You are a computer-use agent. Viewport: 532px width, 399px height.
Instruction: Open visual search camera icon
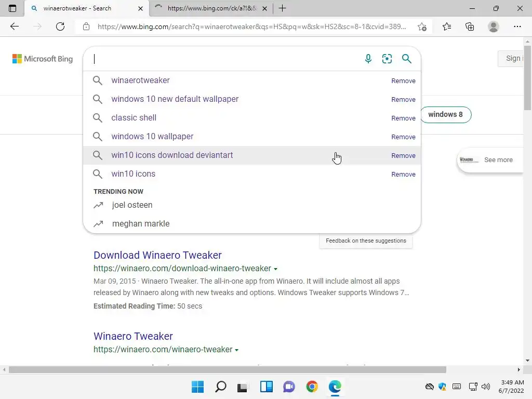click(387, 59)
